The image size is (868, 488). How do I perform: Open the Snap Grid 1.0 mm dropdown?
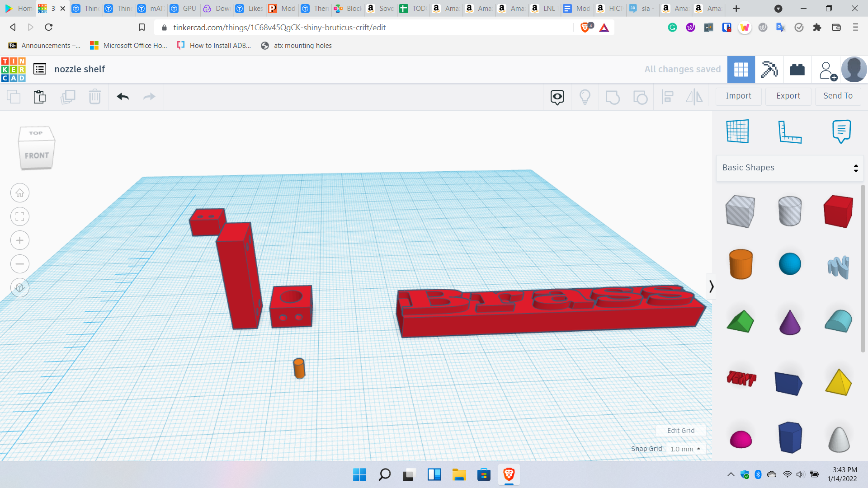[x=685, y=449]
